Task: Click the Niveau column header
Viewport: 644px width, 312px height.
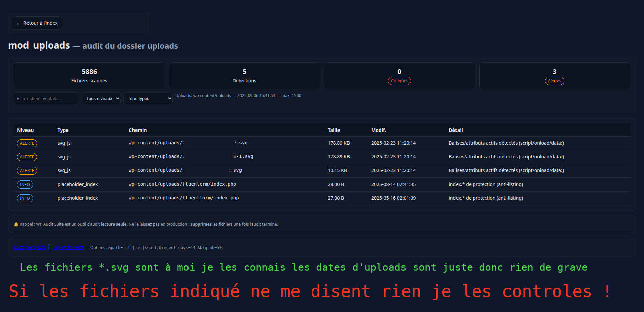Action: click(25, 130)
